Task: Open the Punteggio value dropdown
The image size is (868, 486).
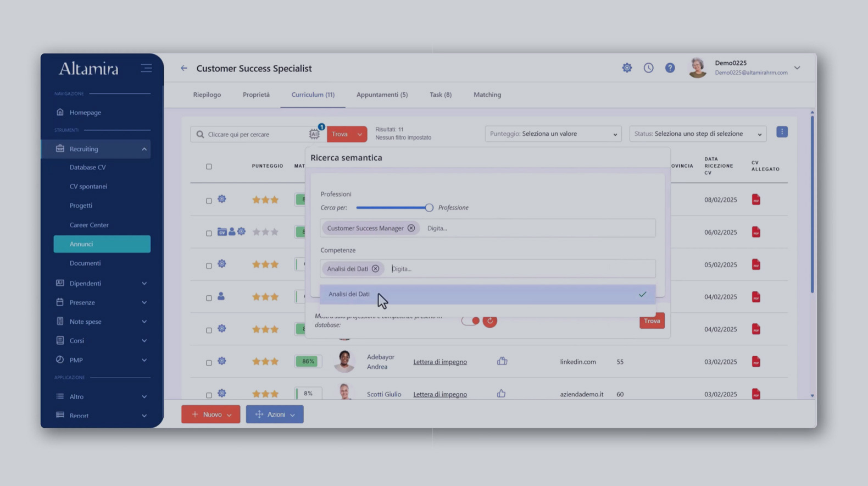Action: [x=553, y=134]
